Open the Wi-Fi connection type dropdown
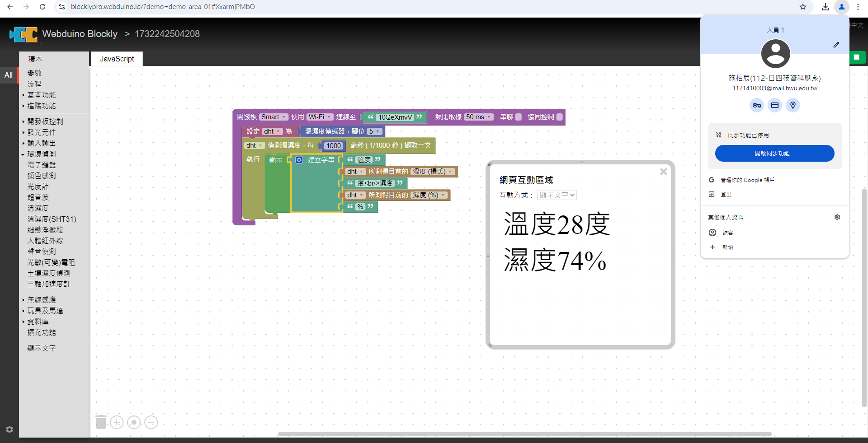868x443 pixels. [320, 117]
